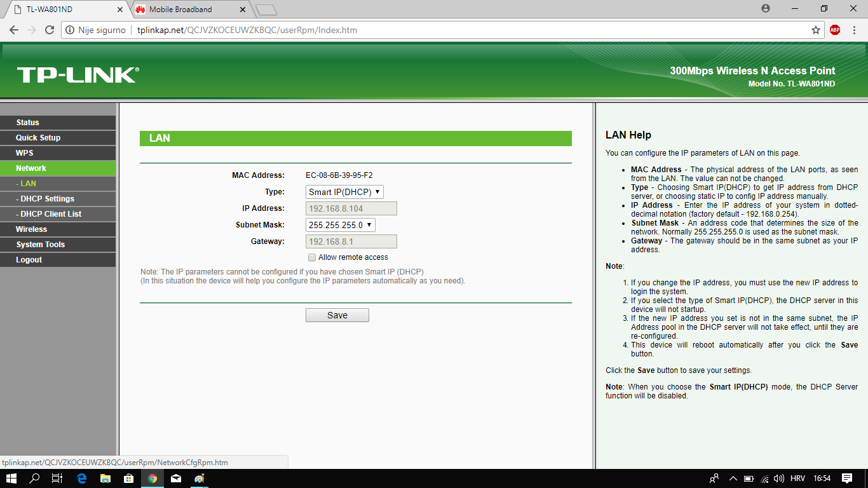
Task: Open Mail app from taskbar
Action: pyautogui.click(x=176, y=478)
